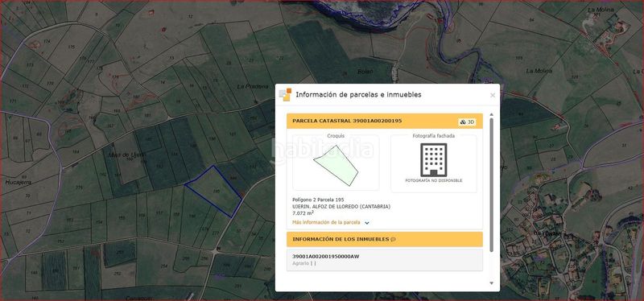Click the Croquis parcel sketch thumbnail
644x301 pixels.
point(336,165)
